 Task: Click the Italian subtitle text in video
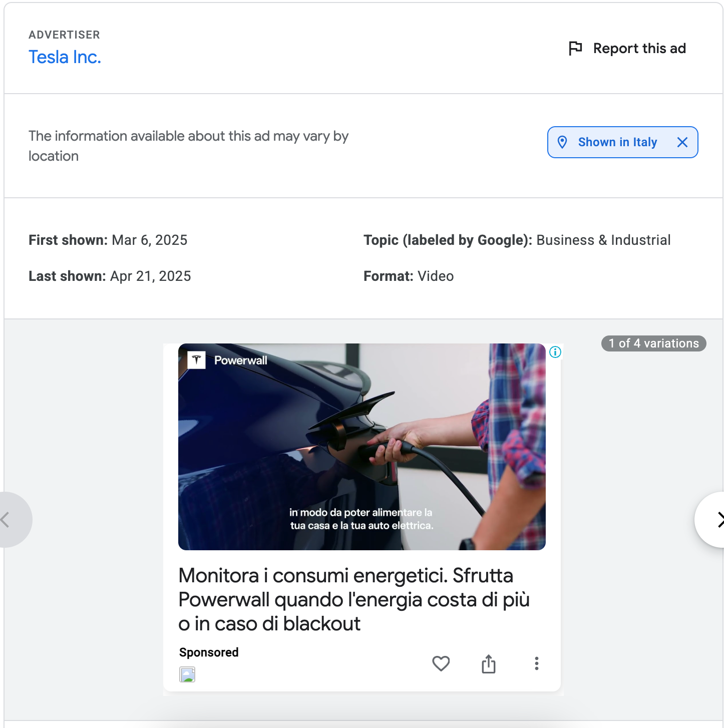point(361,519)
